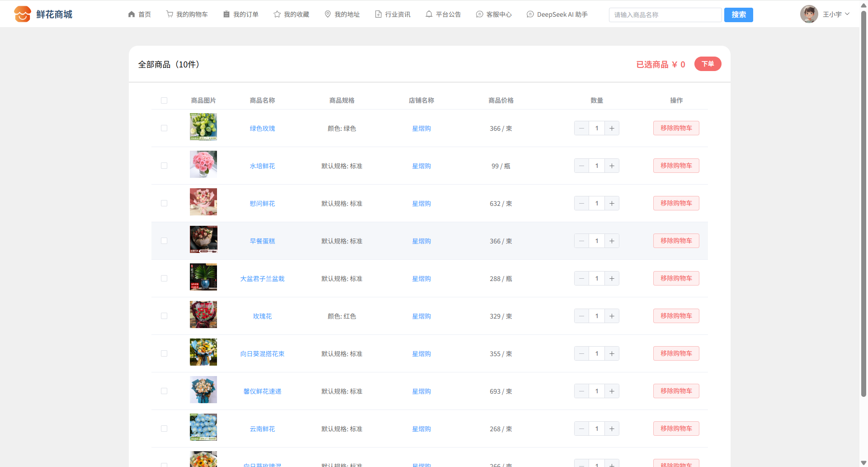The width and height of the screenshot is (868, 467).
Task: Open 行业资讯 menu item
Action: [x=393, y=14]
